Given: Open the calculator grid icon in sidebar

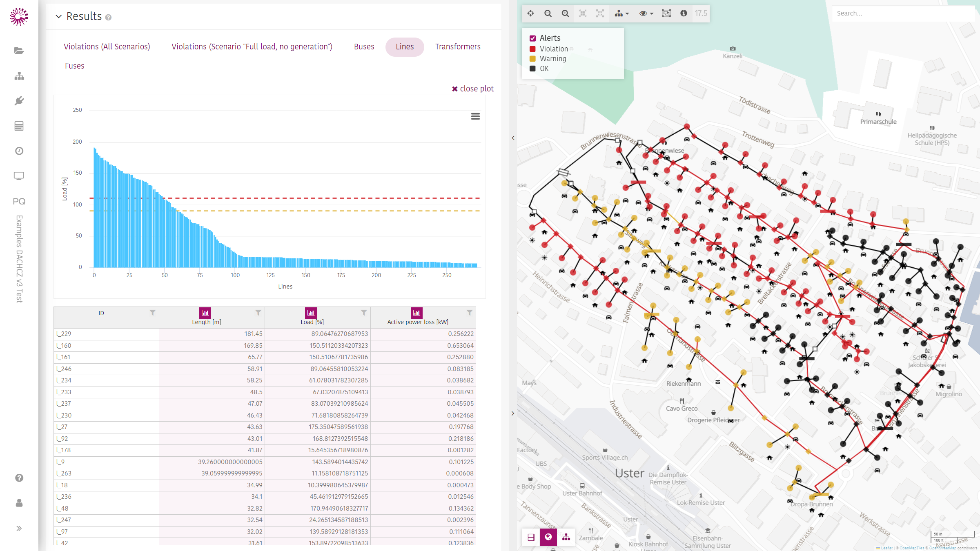Looking at the screenshot, I should (x=19, y=126).
